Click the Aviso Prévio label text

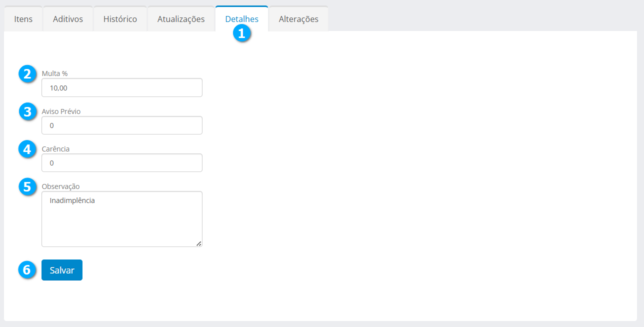[x=61, y=111]
